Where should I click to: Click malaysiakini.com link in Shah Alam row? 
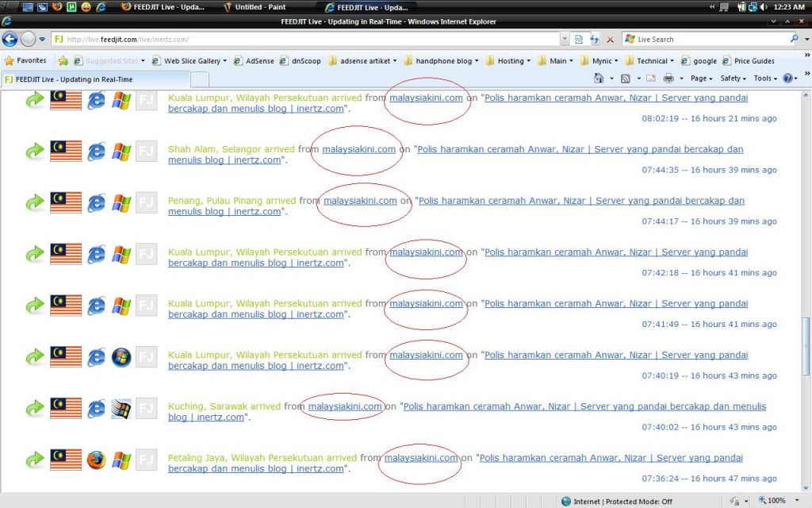[x=359, y=149]
